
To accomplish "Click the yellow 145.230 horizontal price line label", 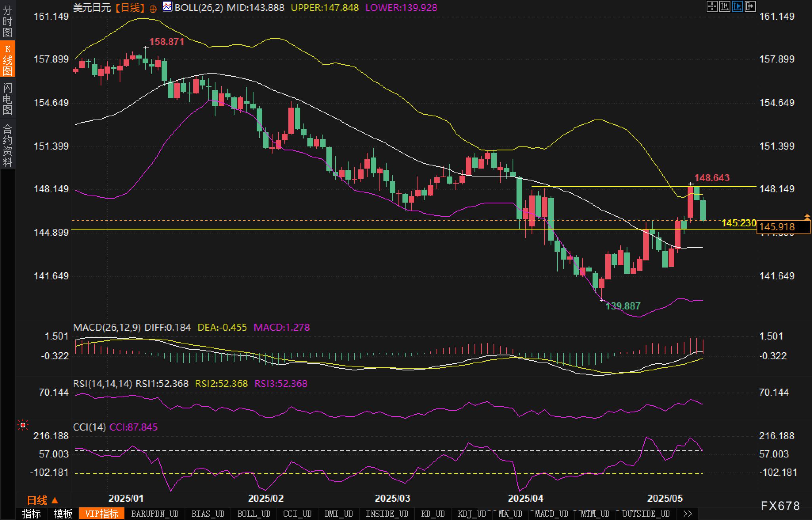I will coord(738,223).
